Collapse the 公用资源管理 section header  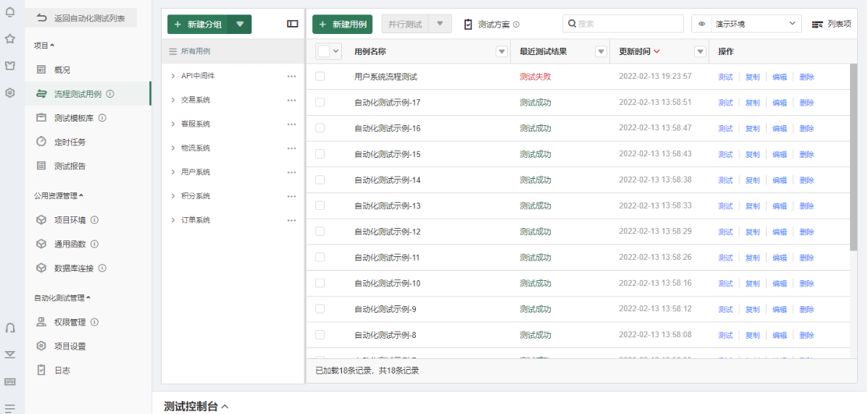(x=59, y=195)
